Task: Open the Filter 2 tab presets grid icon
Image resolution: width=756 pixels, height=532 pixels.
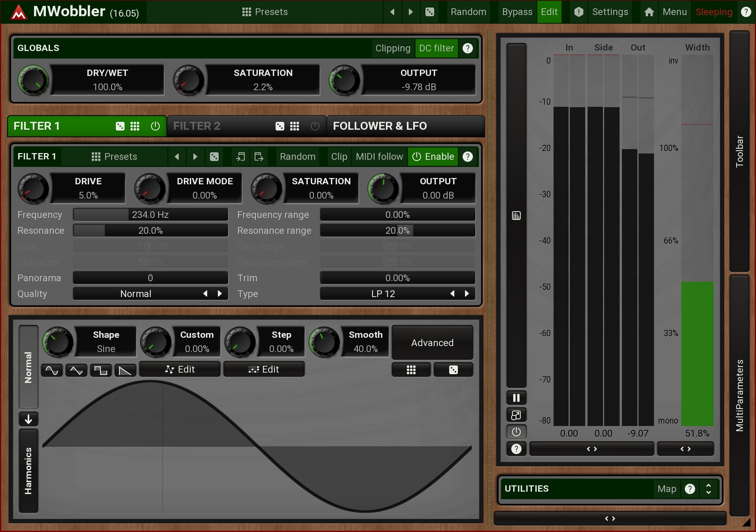Action: pyautogui.click(x=295, y=126)
